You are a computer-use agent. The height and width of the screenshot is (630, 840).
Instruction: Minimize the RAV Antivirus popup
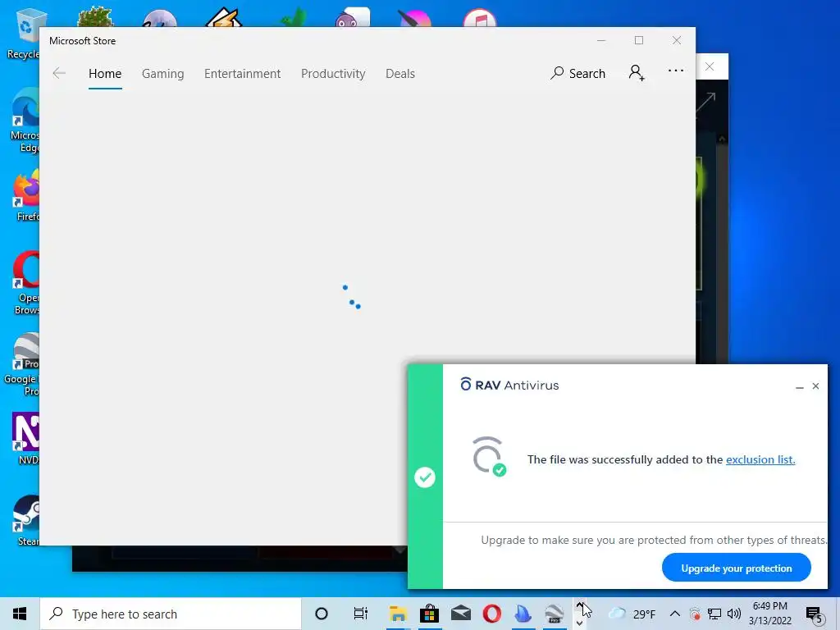point(799,386)
